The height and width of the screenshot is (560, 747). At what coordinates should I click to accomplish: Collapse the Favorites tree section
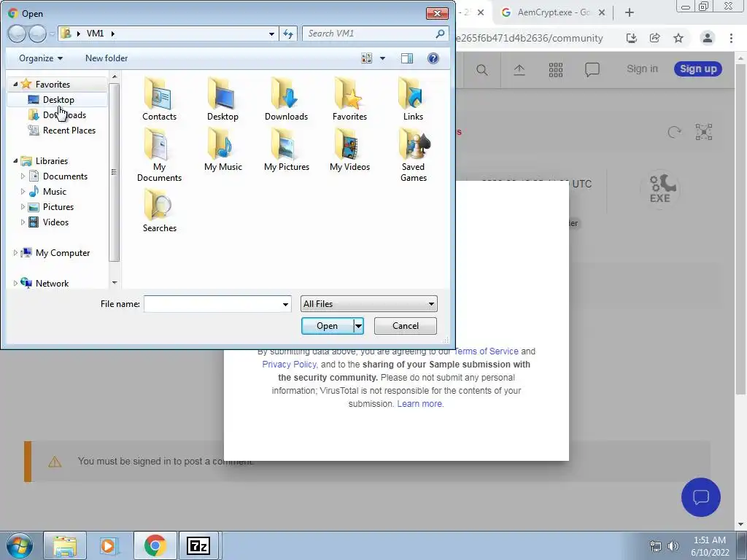15,85
